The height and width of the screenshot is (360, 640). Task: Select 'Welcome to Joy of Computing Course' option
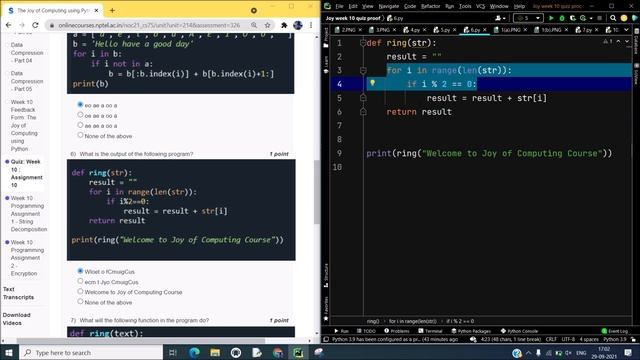pyautogui.click(x=80, y=292)
